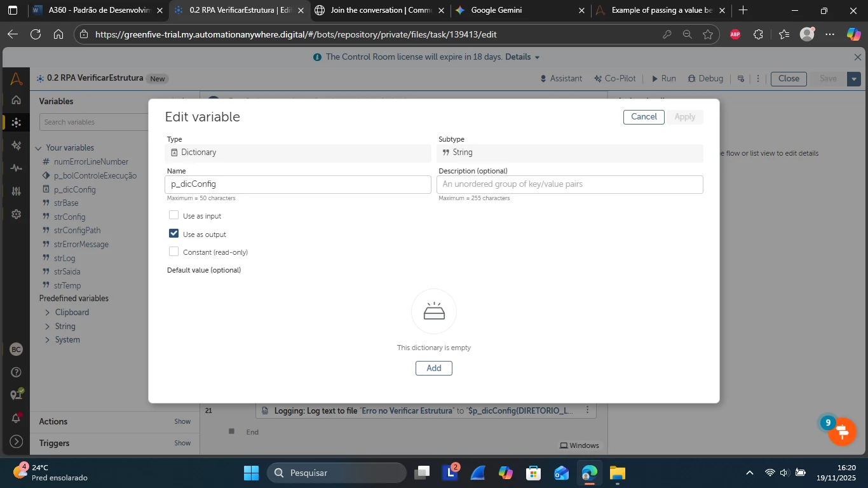Open Windows Start menu
Viewport: 868px width, 488px height.
pyautogui.click(x=251, y=473)
